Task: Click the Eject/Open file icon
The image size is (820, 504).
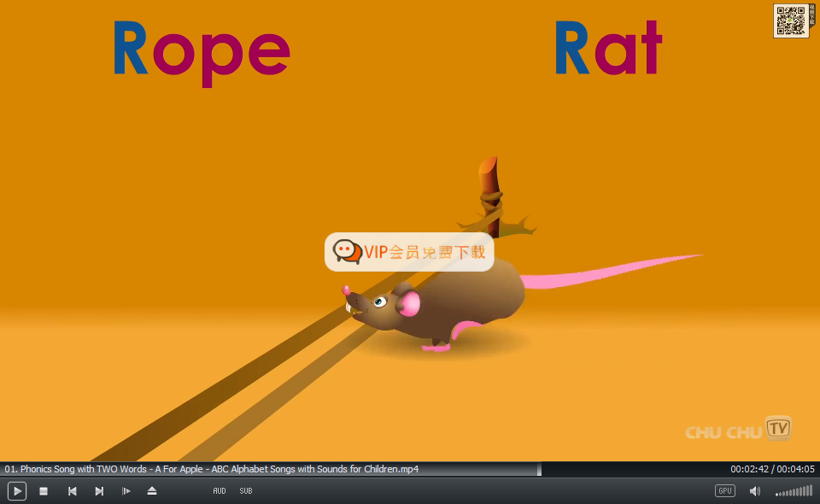Action: [152, 491]
